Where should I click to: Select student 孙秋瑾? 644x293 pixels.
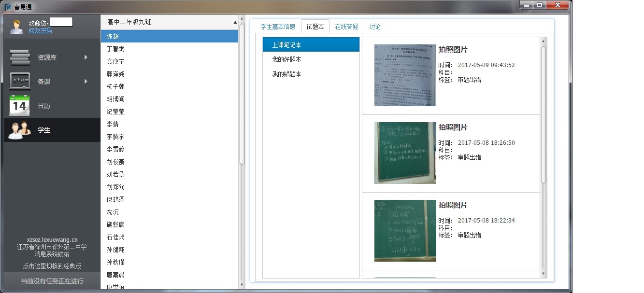pos(170,262)
